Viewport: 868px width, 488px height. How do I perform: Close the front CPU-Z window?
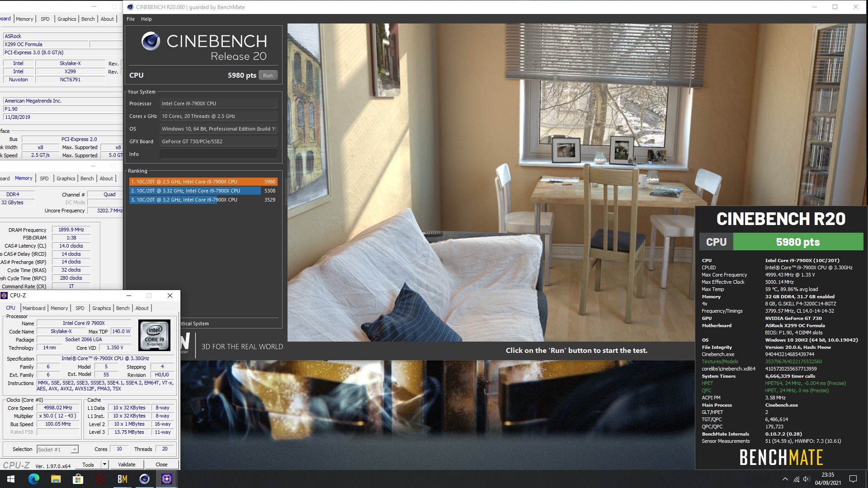click(x=170, y=296)
